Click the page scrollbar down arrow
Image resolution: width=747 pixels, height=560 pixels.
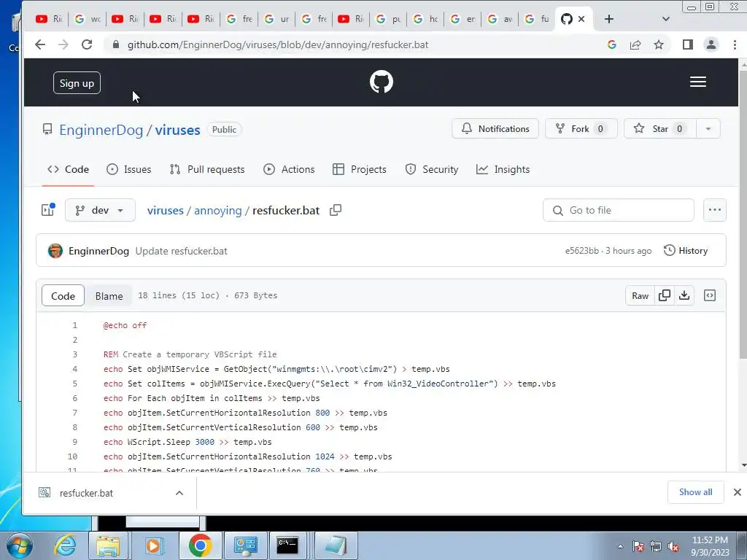[743, 465]
